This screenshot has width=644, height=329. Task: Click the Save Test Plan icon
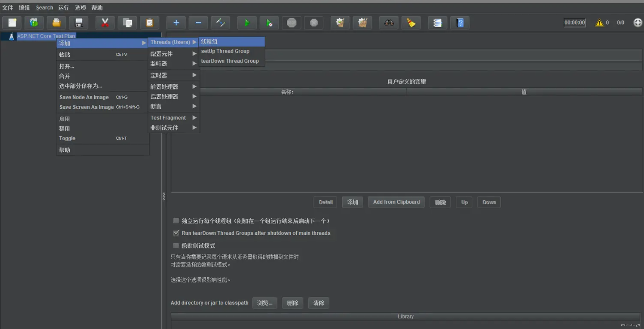[77, 22]
